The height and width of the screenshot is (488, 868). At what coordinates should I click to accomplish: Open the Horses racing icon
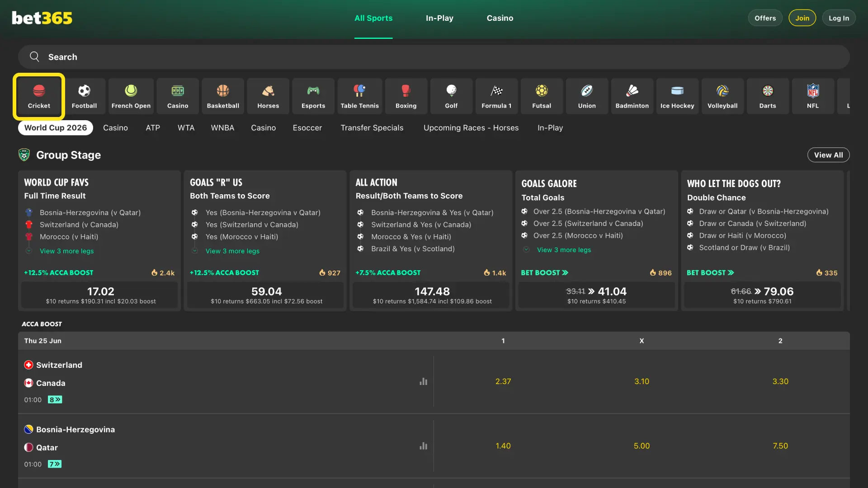268,96
